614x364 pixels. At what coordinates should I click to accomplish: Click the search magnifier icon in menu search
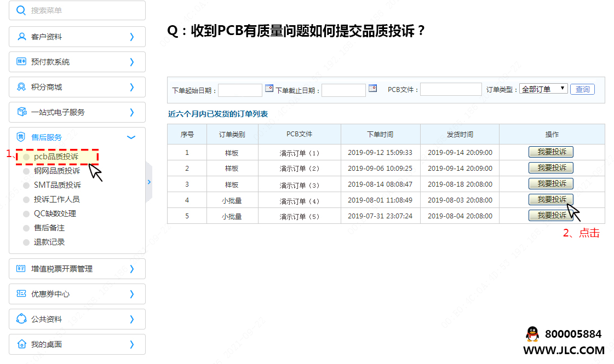pyautogui.click(x=21, y=10)
